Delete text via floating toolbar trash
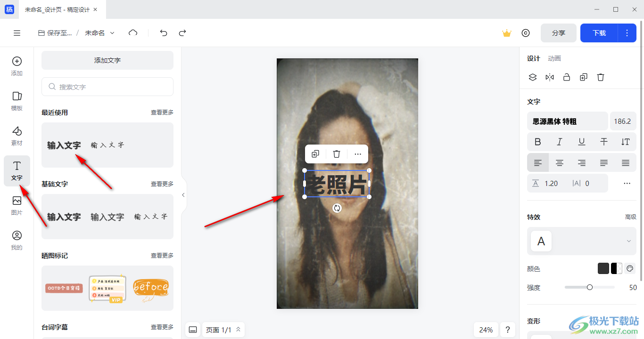Viewport: 644px width, 339px height. [337, 154]
